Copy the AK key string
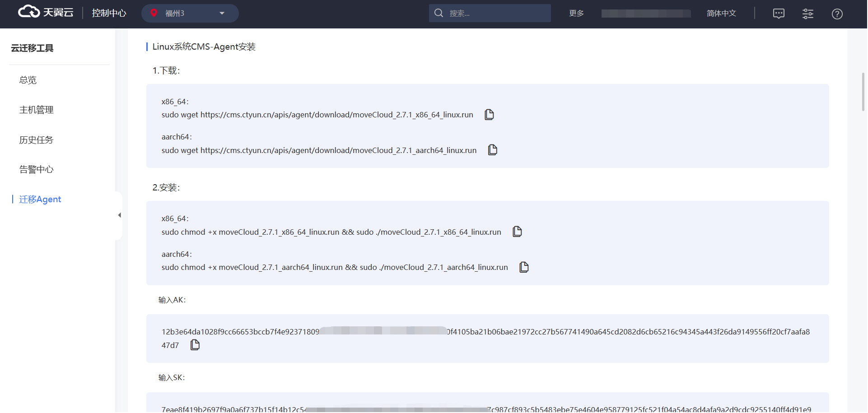The image size is (868, 413). tap(195, 345)
